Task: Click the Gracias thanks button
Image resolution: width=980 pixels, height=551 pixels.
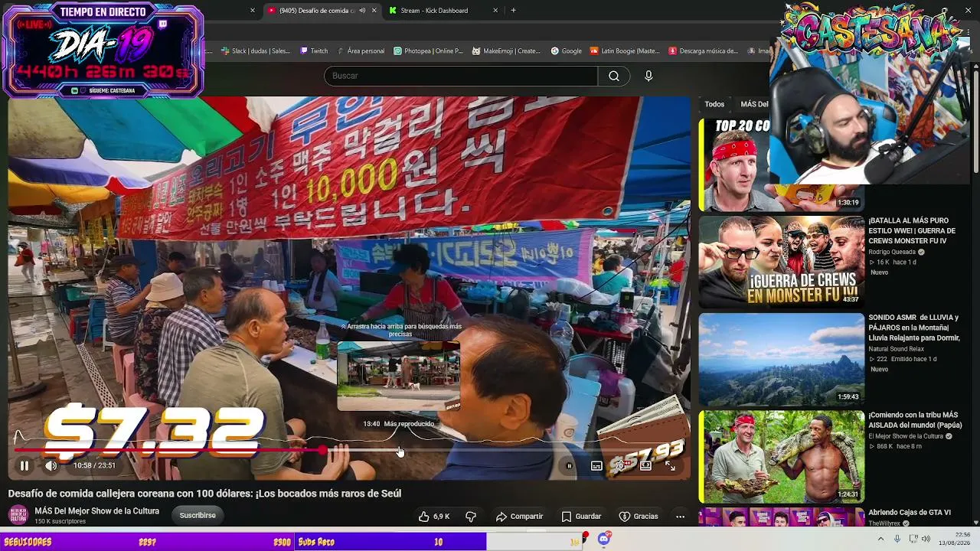Action: tap(639, 517)
